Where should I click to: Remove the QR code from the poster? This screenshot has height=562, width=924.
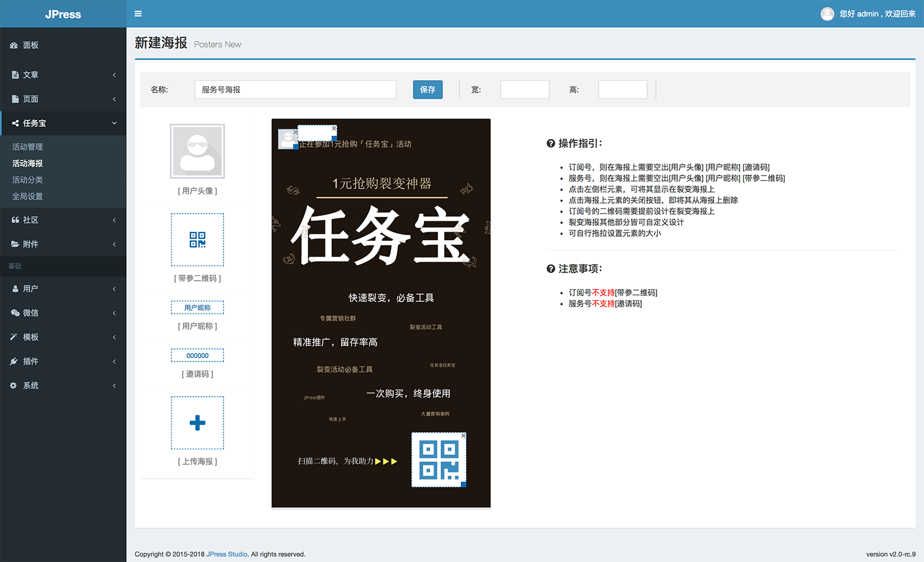coord(463,435)
